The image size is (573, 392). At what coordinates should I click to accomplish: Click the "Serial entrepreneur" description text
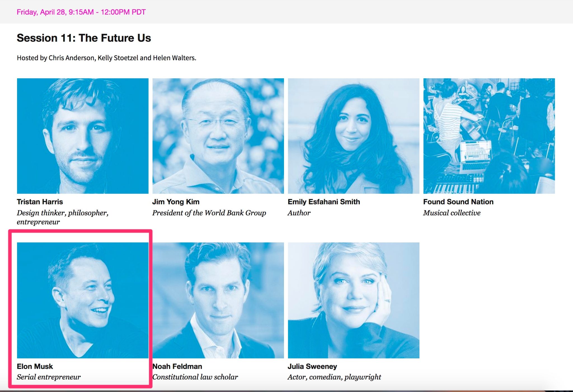[x=49, y=377]
